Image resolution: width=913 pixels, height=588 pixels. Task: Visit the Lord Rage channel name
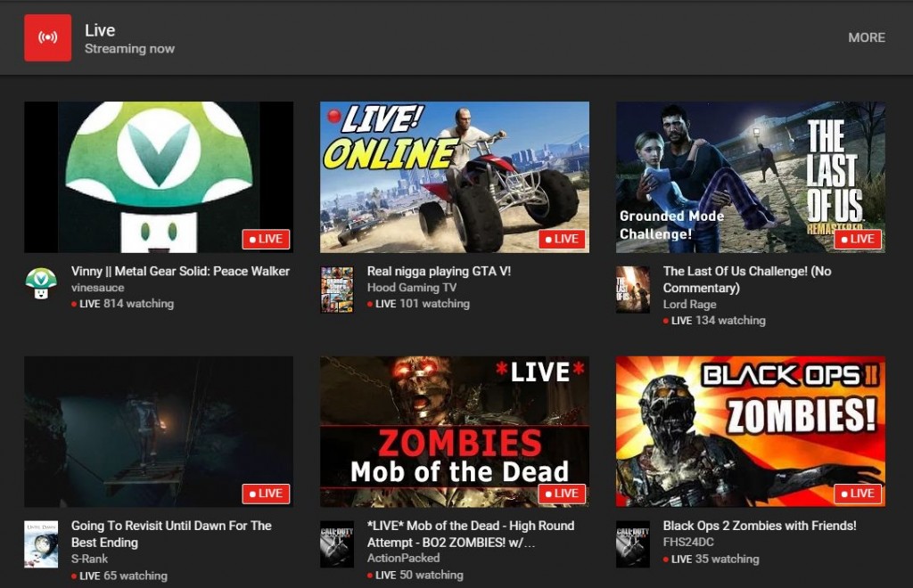(689, 304)
